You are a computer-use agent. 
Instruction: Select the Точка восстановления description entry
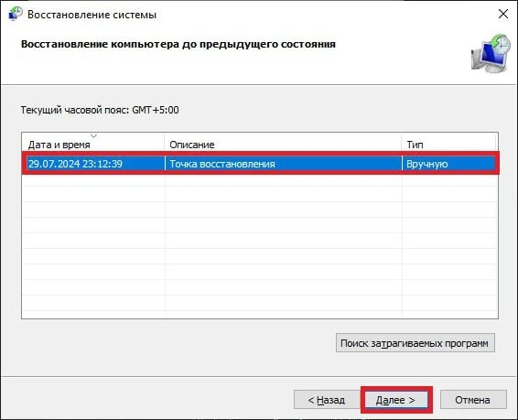[222, 164]
